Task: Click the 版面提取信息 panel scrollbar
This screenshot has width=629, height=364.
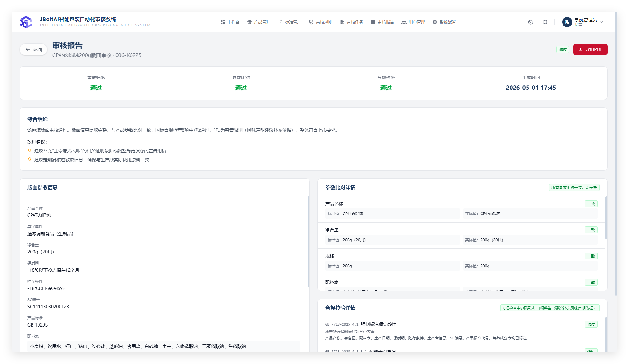Action: tap(308, 242)
